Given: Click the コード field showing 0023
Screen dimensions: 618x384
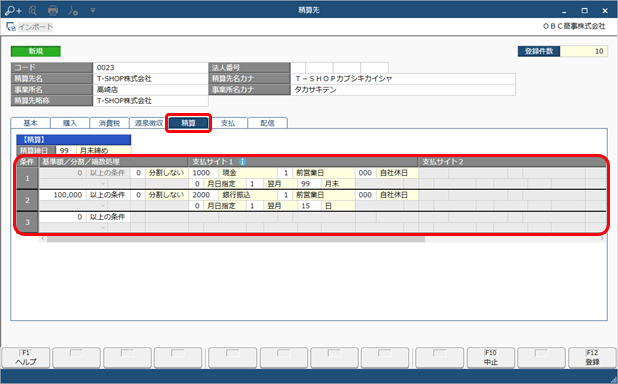Looking at the screenshot, I should pyautogui.click(x=151, y=67).
